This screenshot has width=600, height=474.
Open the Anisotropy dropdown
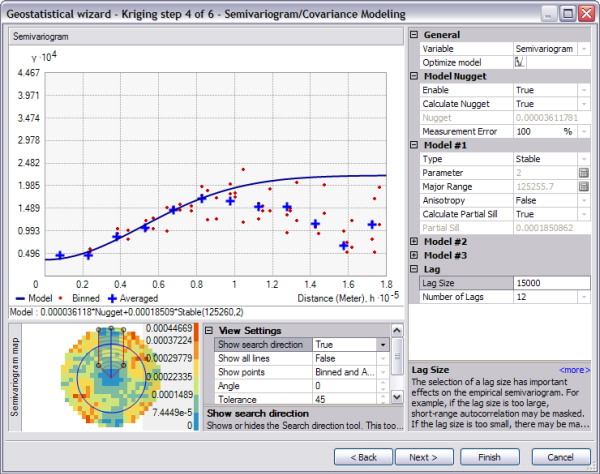[x=584, y=200]
